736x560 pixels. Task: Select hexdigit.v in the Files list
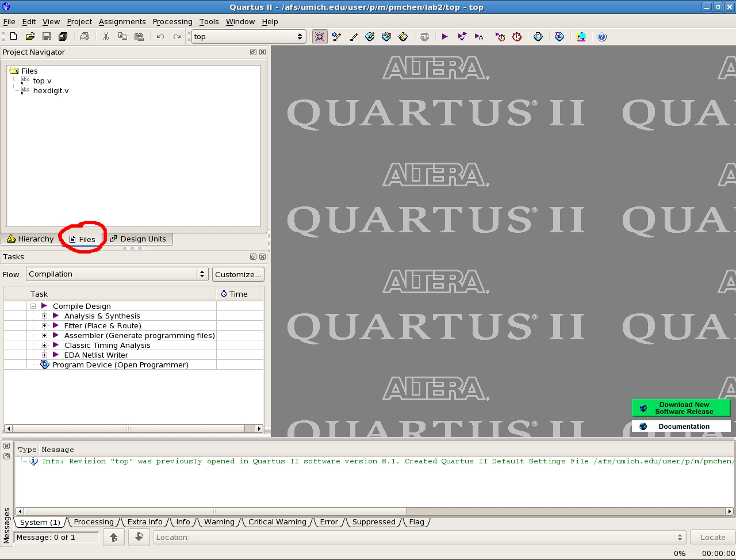[x=51, y=91]
